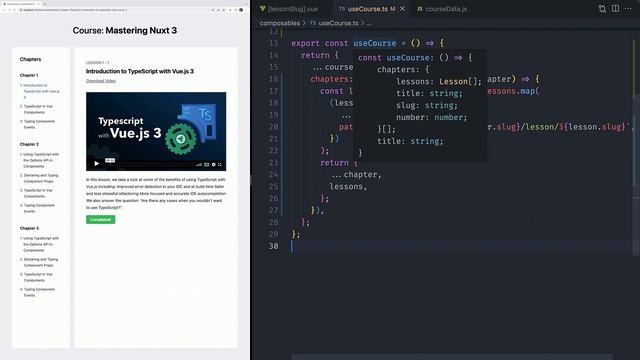Click the '... chapter,' code on line 24
This screenshot has height=360, width=640.
click(x=356, y=175)
